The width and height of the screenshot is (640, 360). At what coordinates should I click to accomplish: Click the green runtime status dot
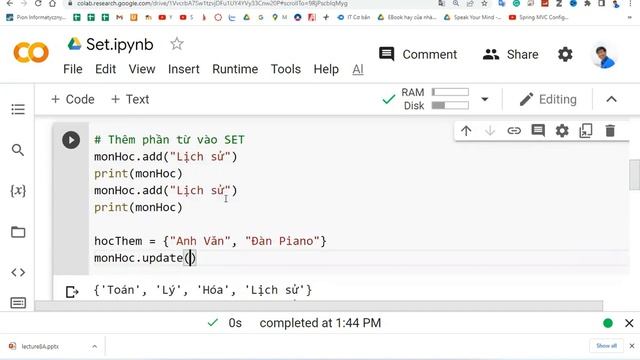[x=608, y=323]
